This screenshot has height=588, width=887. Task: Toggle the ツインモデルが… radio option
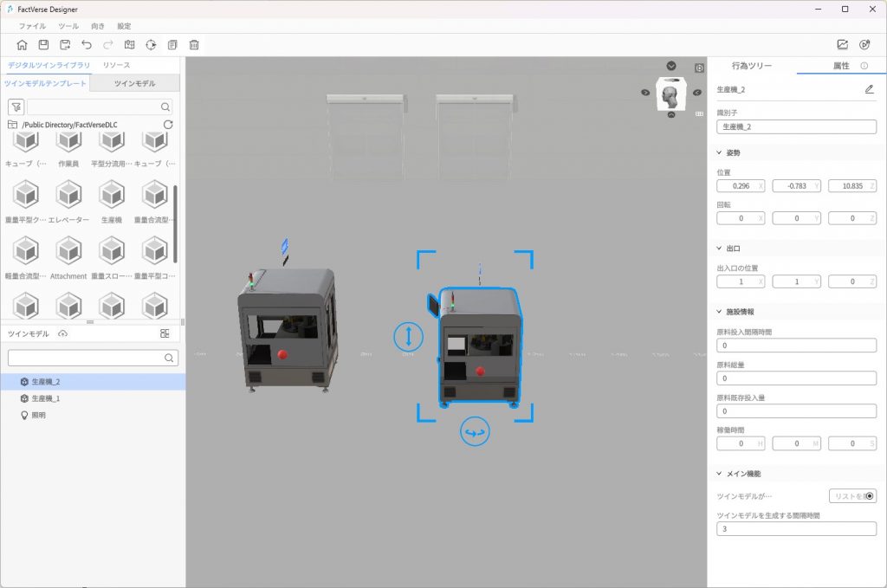click(x=869, y=496)
